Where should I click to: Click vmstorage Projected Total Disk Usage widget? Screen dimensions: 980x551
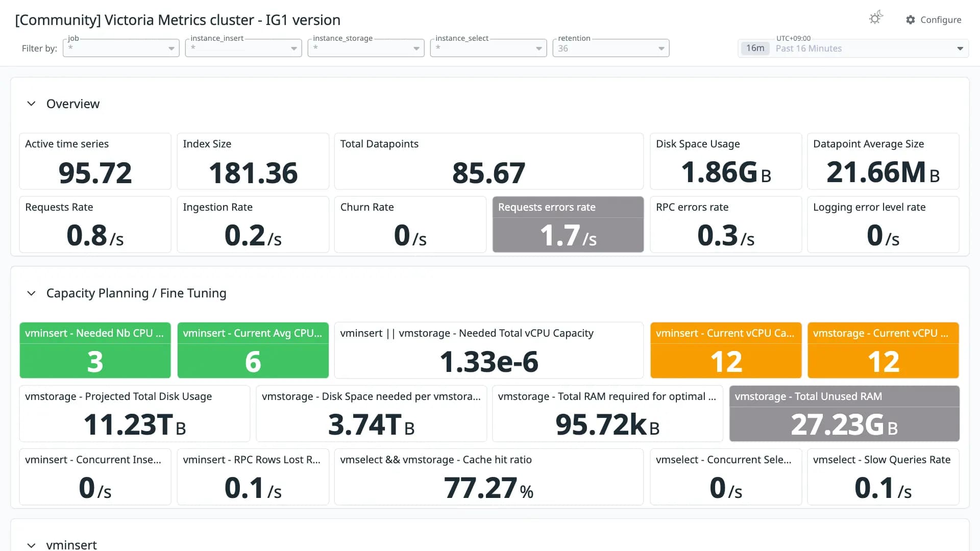[134, 414]
